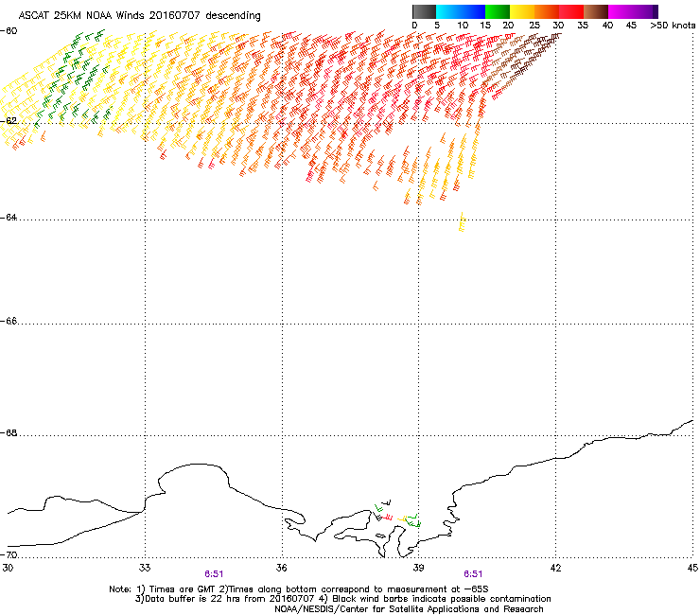
Task: Click the green 15-20 knots color band
Action: (498, 11)
